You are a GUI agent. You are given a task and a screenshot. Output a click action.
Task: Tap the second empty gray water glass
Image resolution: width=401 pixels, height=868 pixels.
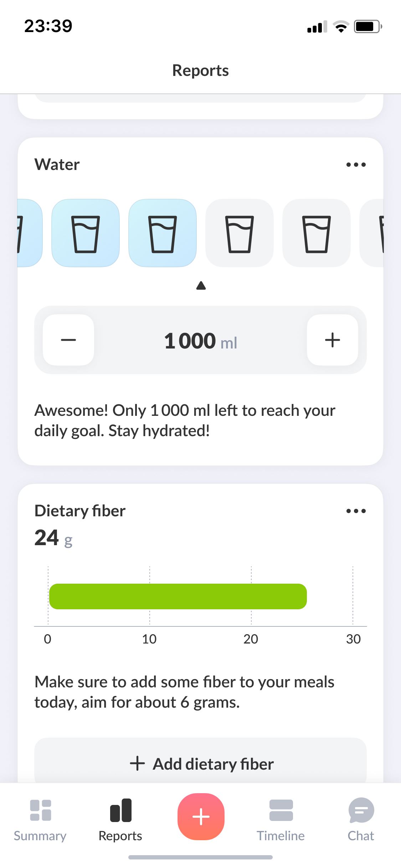pos(316,233)
